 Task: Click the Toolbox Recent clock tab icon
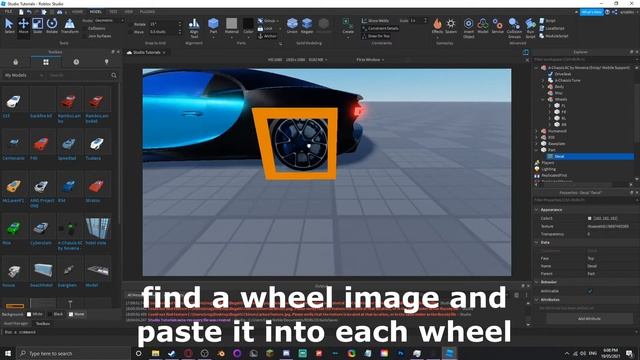pyautogui.click(x=76, y=62)
